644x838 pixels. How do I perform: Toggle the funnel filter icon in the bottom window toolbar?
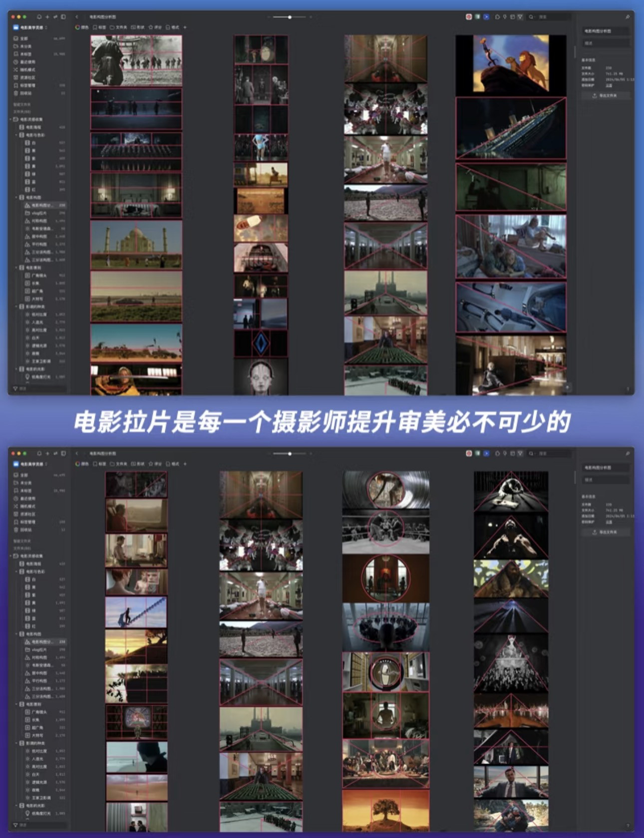(x=520, y=454)
